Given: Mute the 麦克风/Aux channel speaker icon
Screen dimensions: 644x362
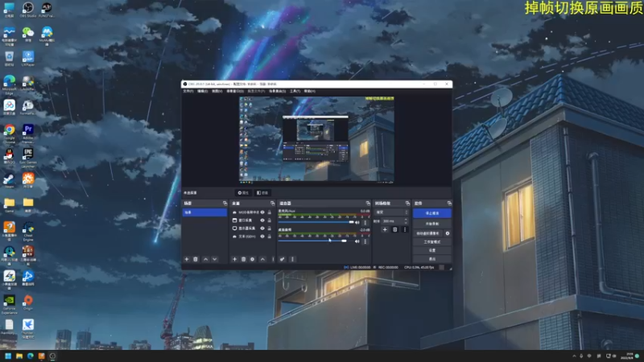Looking at the screenshot, I should click(x=357, y=223).
